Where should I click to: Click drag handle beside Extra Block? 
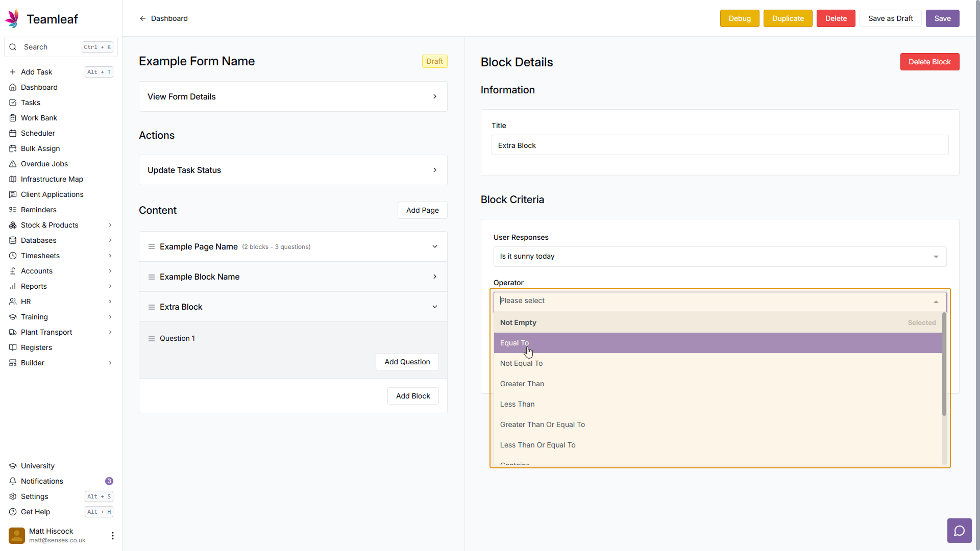click(x=152, y=307)
